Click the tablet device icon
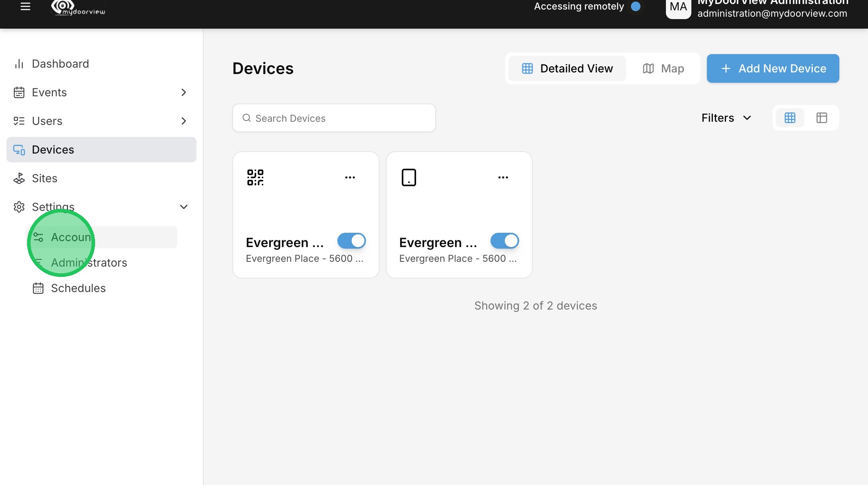This screenshot has height=485, width=868. click(x=409, y=177)
